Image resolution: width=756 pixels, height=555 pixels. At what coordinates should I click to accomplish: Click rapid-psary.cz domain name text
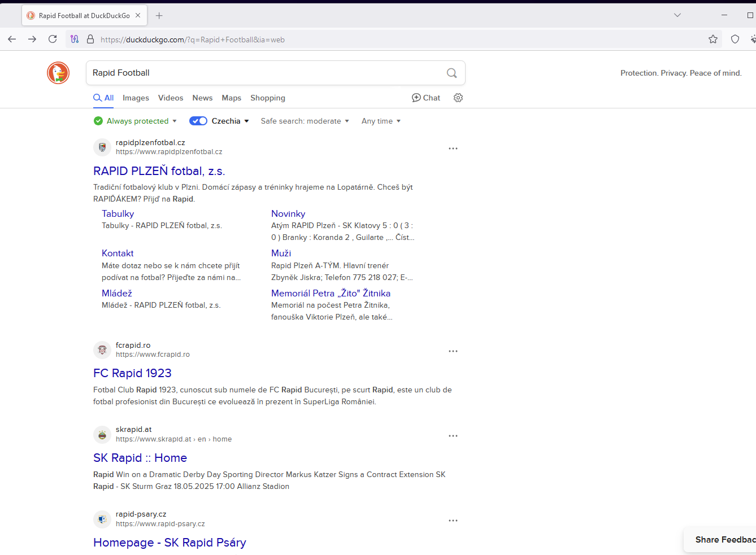click(141, 514)
